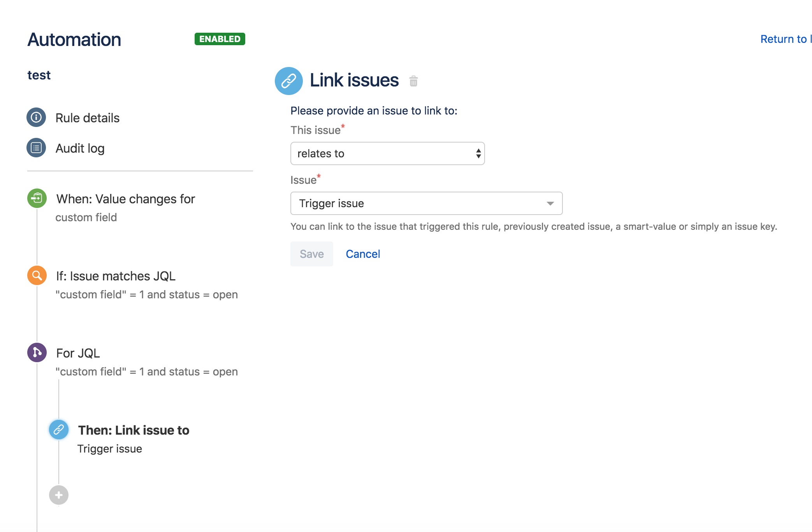812x532 pixels.
Task: Click the ENABLED status badge
Action: (x=220, y=39)
